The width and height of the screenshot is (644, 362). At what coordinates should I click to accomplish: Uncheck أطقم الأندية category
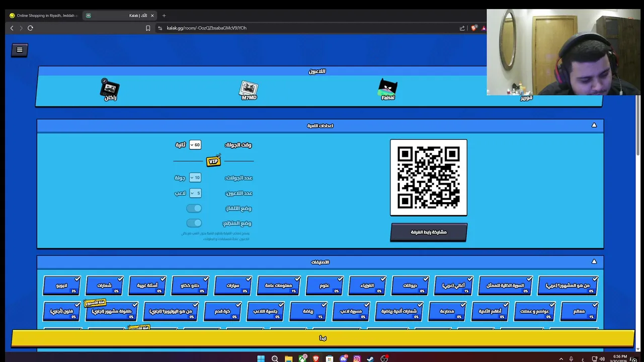point(490,311)
